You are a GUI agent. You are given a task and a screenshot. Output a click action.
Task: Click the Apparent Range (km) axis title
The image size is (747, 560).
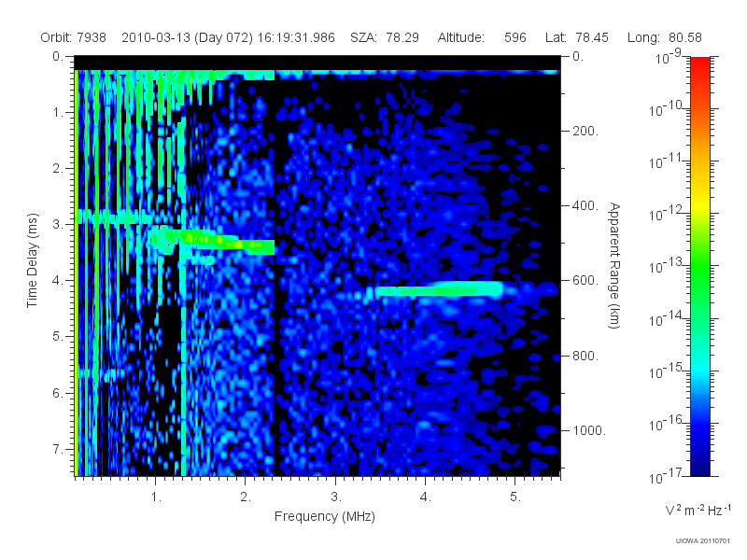click(614, 265)
